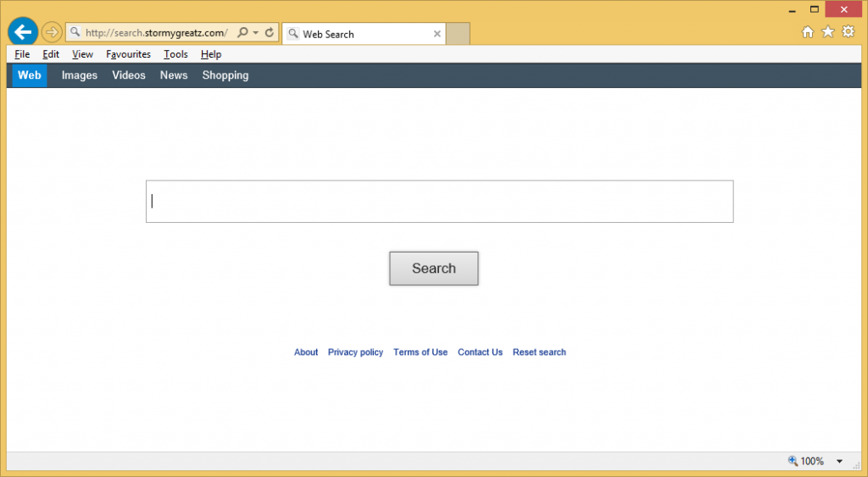Focus the main search text box
Image resolution: width=868 pixels, height=477 pixels.
[439, 202]
